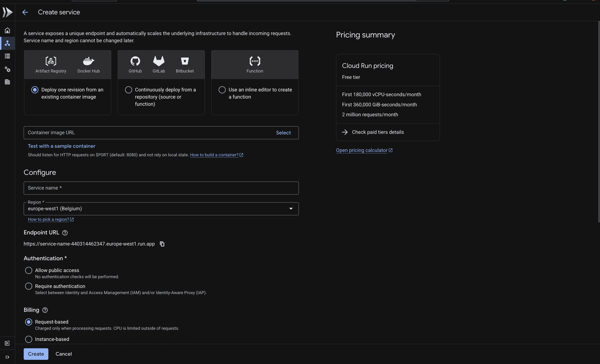
Task: Click the Bitbucket icon
Action: 185,61
